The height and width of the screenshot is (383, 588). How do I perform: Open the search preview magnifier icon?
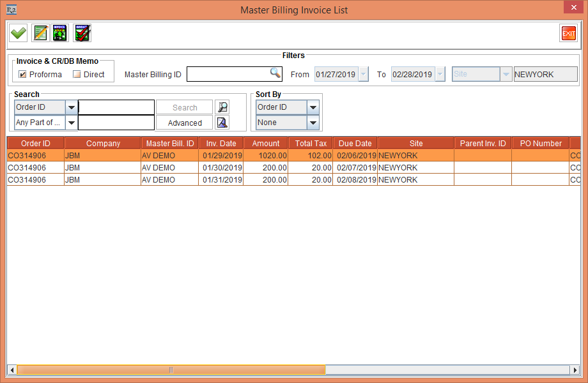(x=222, y=107)
